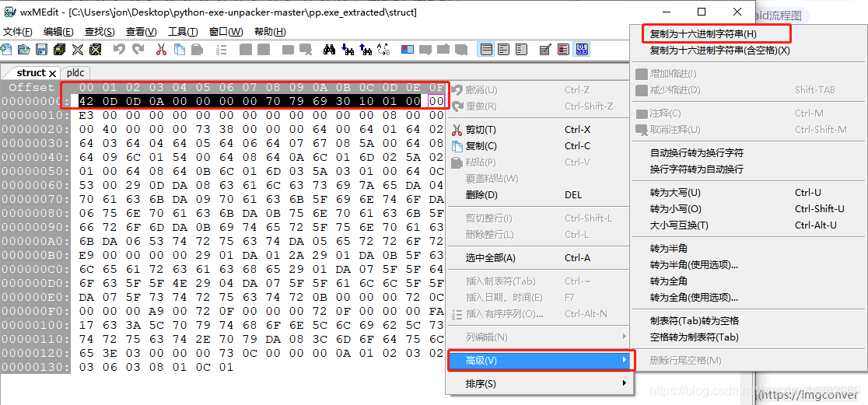Viewport: 868px width, 405px height.
Task: Open the 查看(V) menu
Action: [x=141, y=32]
